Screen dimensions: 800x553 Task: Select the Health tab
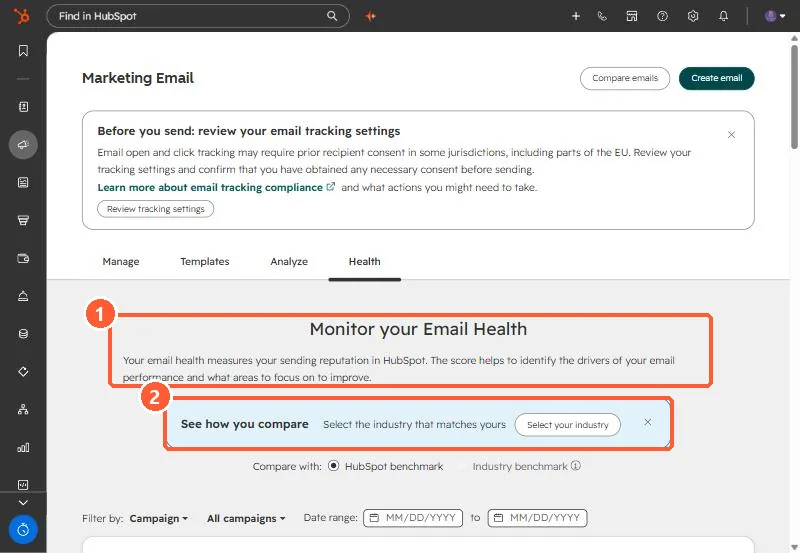coord(364,261)
